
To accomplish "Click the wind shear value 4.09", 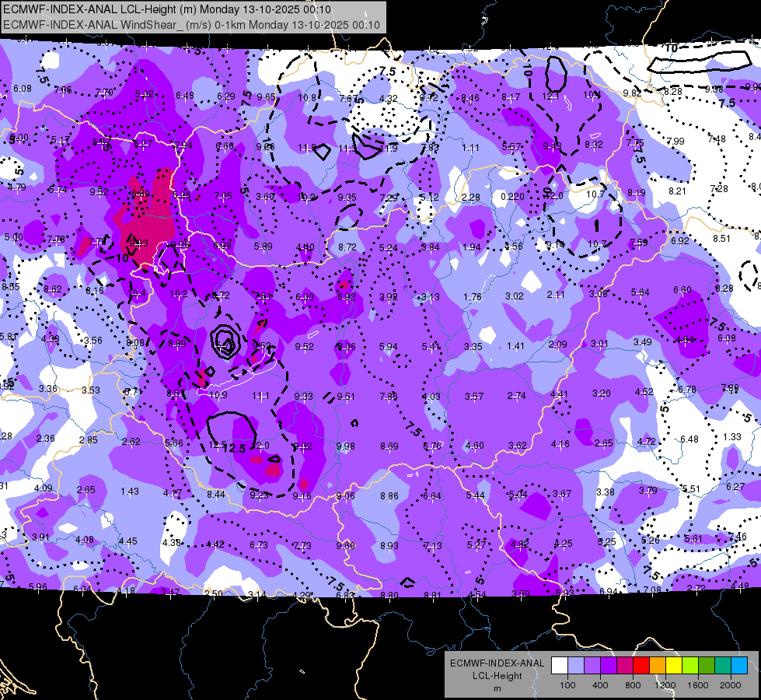I will click(x=44, y=488).
